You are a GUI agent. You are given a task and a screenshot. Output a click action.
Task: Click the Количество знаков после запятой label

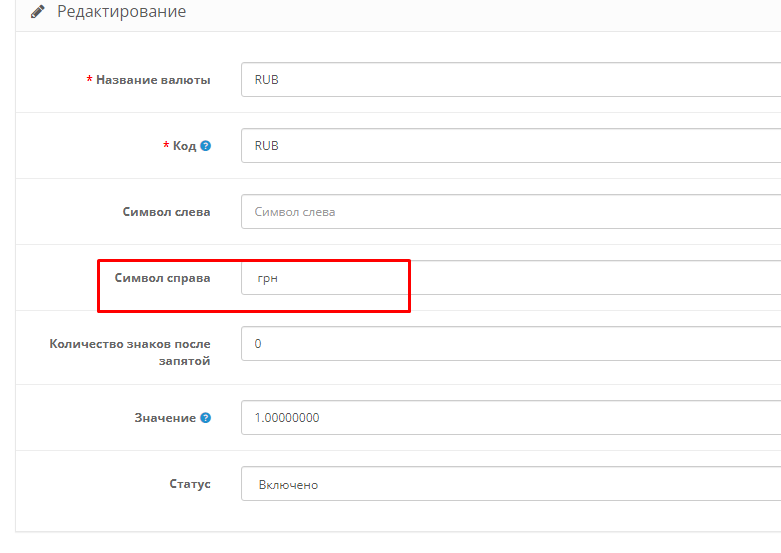130,352
